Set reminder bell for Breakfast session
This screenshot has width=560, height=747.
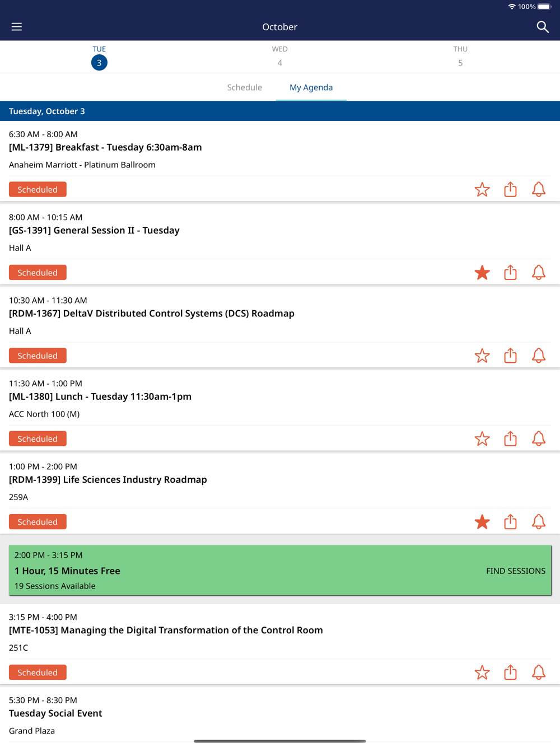(x=539, y=189)
